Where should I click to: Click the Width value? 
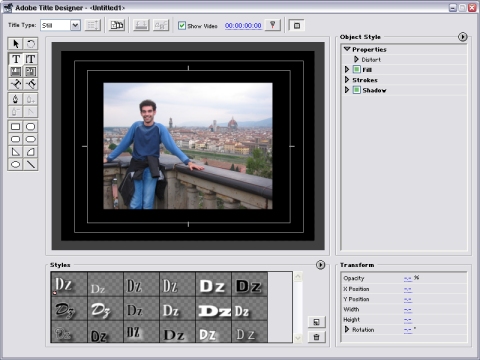408,310
